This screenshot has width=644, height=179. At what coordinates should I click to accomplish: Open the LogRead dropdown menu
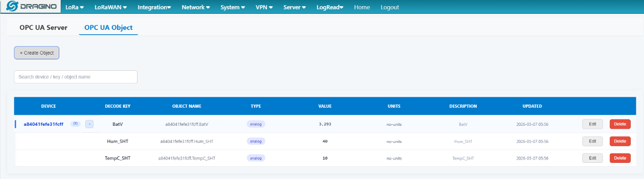point(330,7)
